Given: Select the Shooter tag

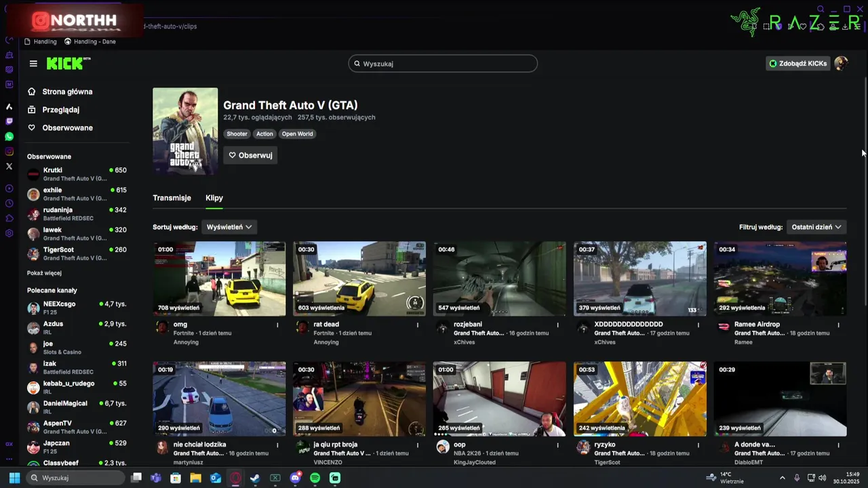Looking at the screenshot, I should click(x=237, y=134).
